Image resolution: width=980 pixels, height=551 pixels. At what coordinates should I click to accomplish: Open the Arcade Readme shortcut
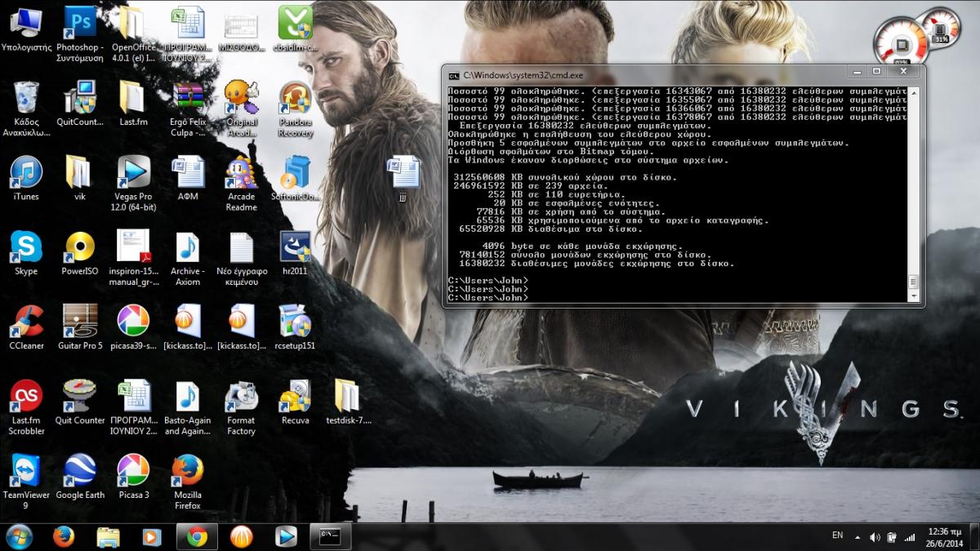(241, 172)
